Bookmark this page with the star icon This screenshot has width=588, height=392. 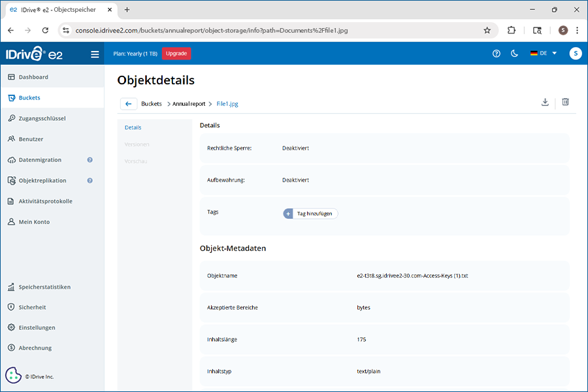(487, 30)
